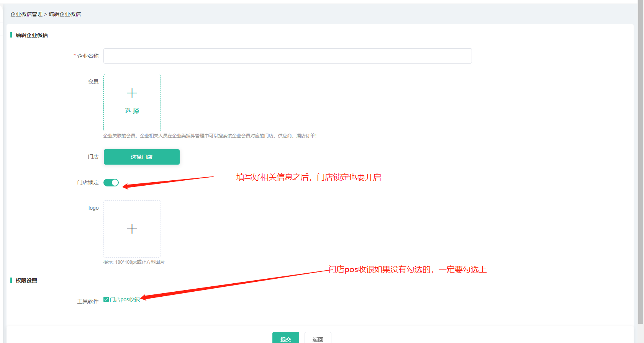644x343 pixels.
Task: Click the plus icon in the 会员 selector
Action: click(x=132, y=93)
